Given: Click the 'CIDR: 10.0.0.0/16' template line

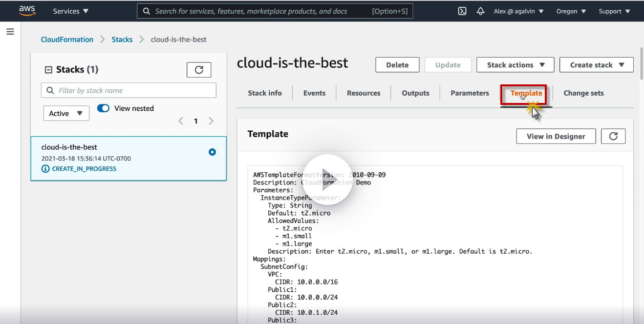Looking at the screenshot, I should (306, 282).
